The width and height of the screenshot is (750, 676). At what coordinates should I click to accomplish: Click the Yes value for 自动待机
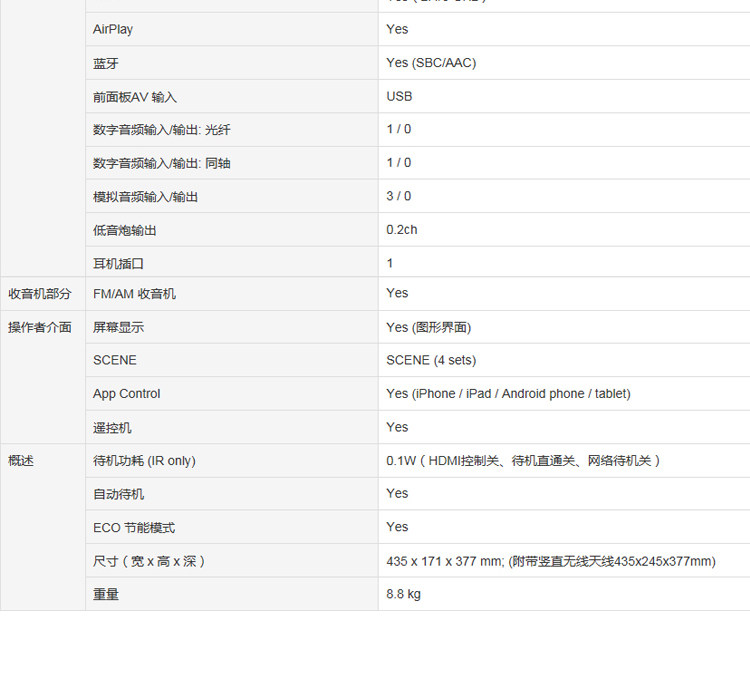coord(397,493)
